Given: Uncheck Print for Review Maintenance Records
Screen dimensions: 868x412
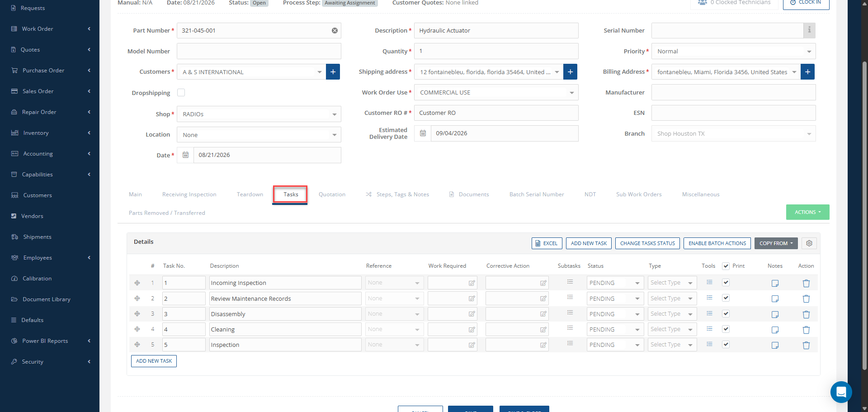Looking at the screenshot, I should point(726,298).
